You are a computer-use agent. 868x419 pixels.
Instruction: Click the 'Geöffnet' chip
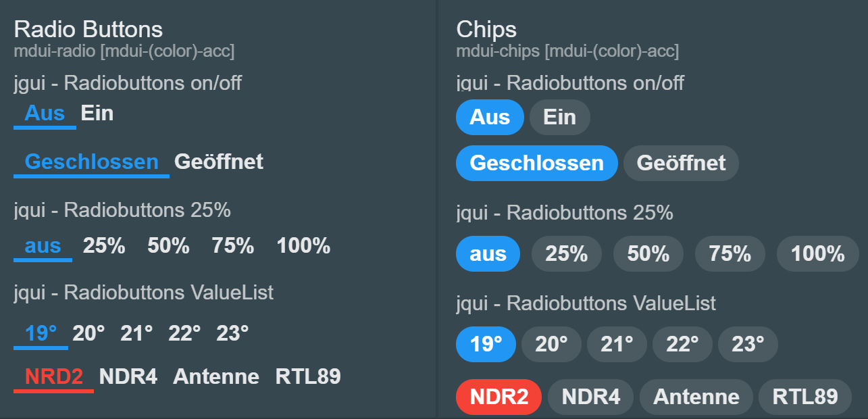[x=681, y=163]
